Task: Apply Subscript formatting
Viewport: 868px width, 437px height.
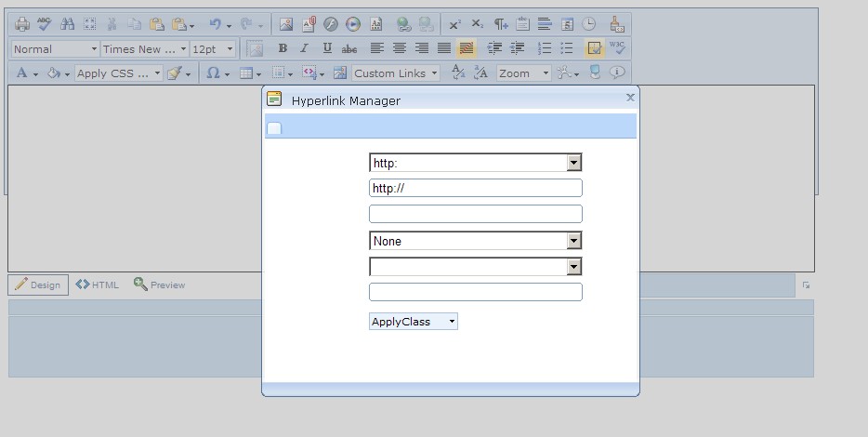Action: tap(477, 24)
